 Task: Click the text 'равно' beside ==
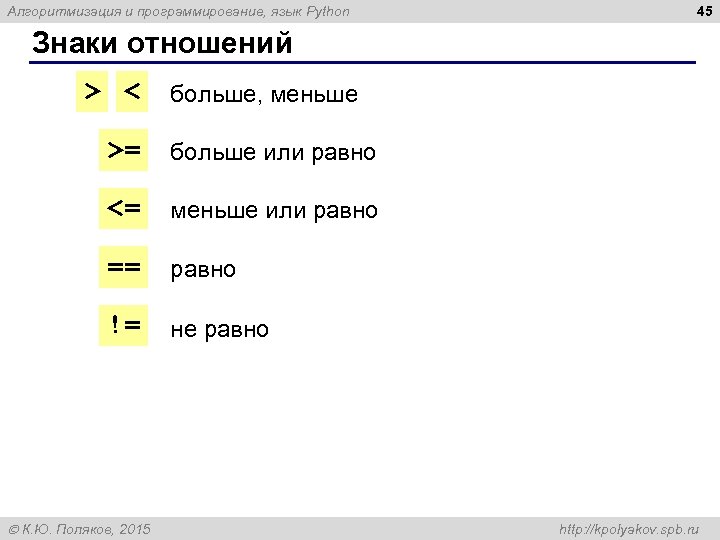pyautogui.click(x=203, y=270)
